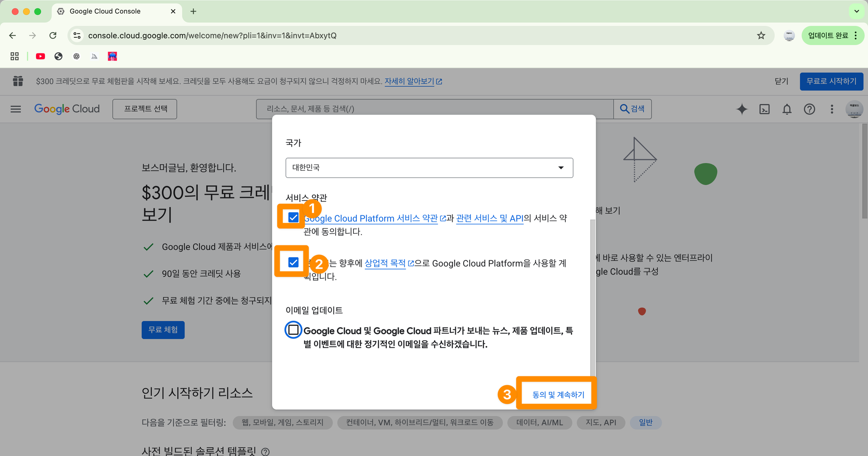This screenshot has width=868, height=456.
Task: Click the resource search input field
Action: [x=435, y=109]
